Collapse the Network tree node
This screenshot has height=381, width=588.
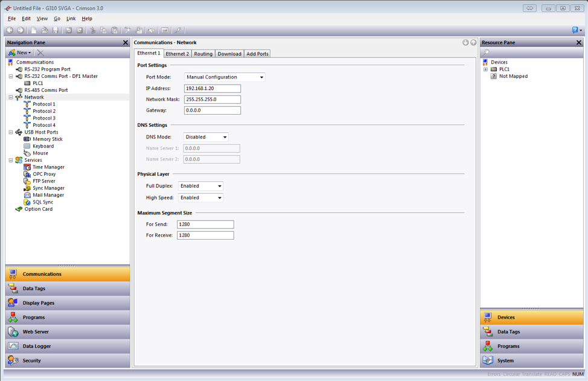[x=10, y=97]
